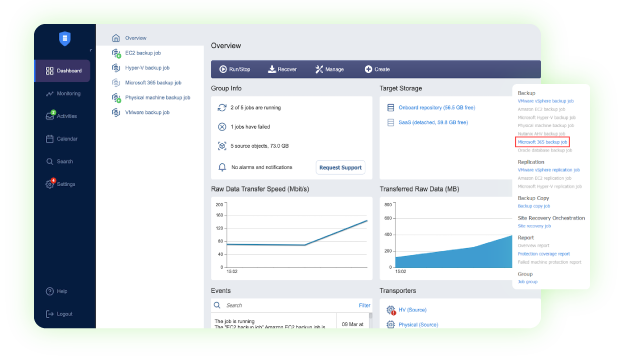The height and width of the screenshot is (360, 624).
Task: Click the Help icon
Action: (x=50, y=291)
